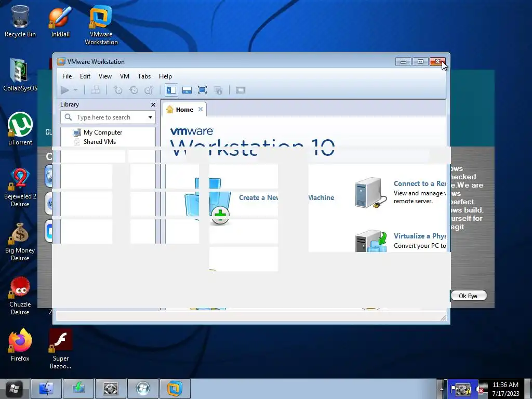Open the library search filter dropdown

(150, 117)
